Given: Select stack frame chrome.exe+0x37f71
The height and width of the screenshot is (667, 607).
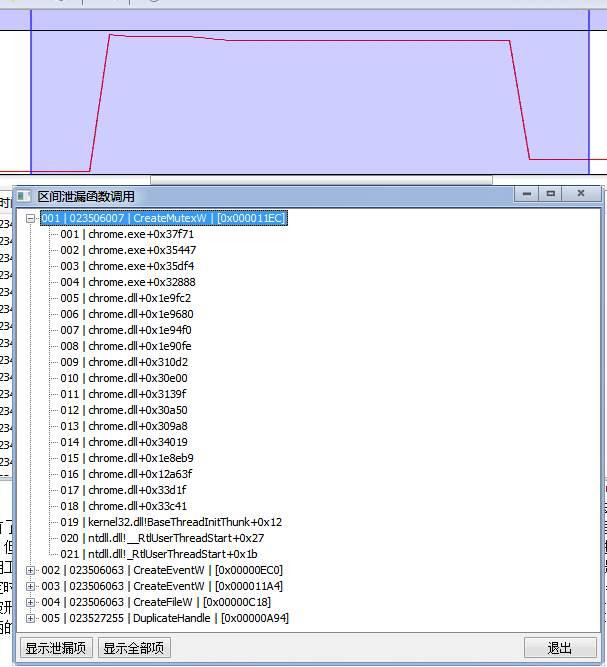Looking at the screenshot, I should click(127, 234).
